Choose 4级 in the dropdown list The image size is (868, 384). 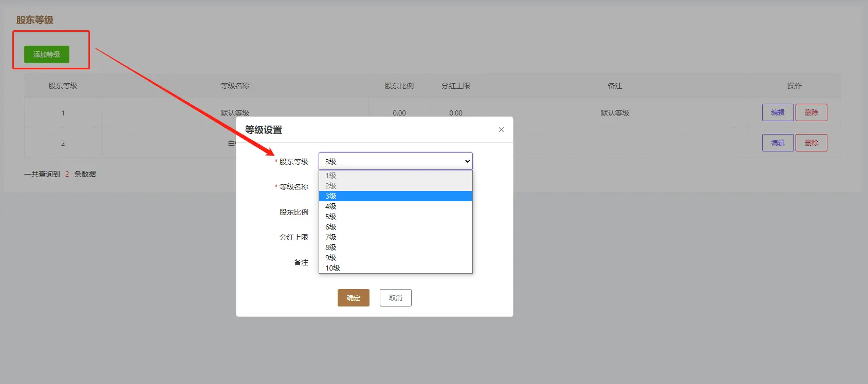[395, 206]
